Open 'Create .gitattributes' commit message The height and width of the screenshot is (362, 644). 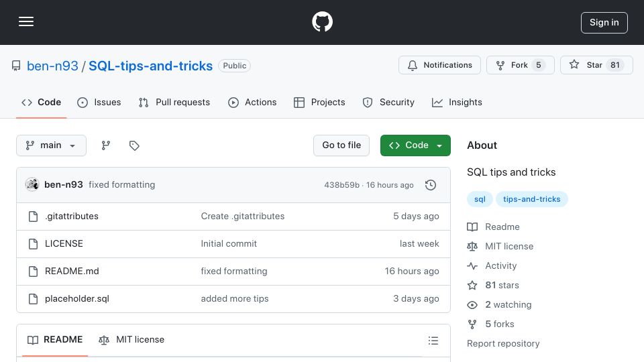(x=243, y=217)
